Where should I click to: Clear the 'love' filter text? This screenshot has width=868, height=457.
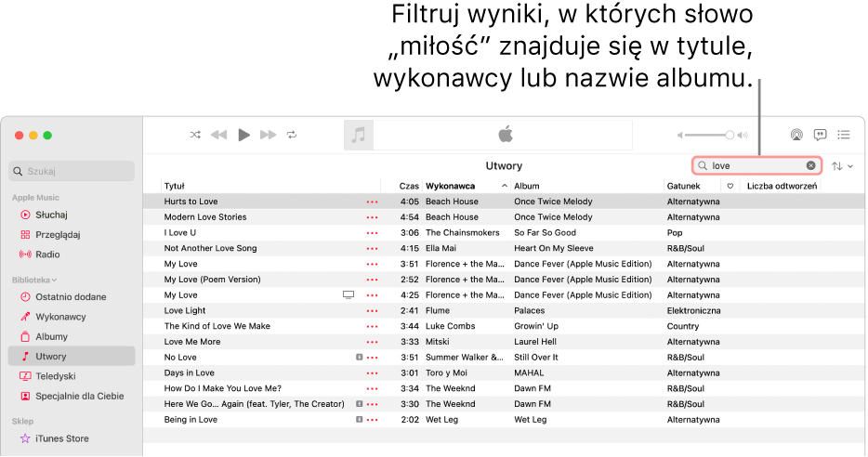point(810,165)
